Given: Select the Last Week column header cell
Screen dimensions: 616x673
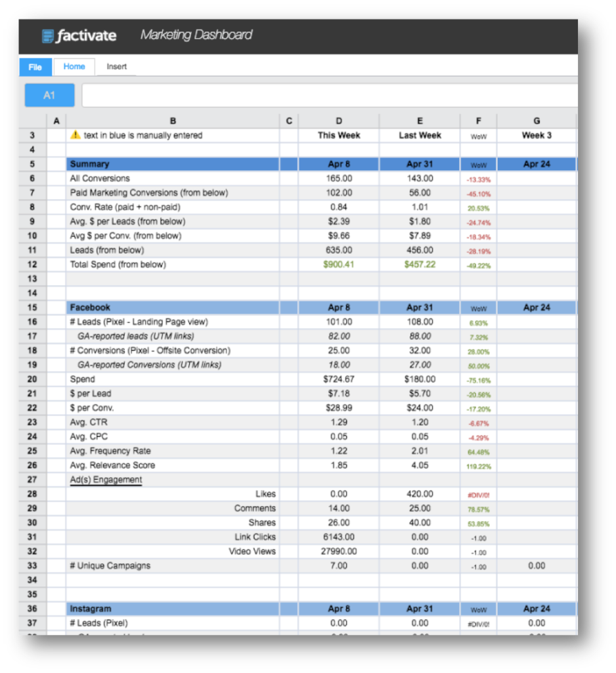Looking at the screenshot, I should (x=420, y=135).
